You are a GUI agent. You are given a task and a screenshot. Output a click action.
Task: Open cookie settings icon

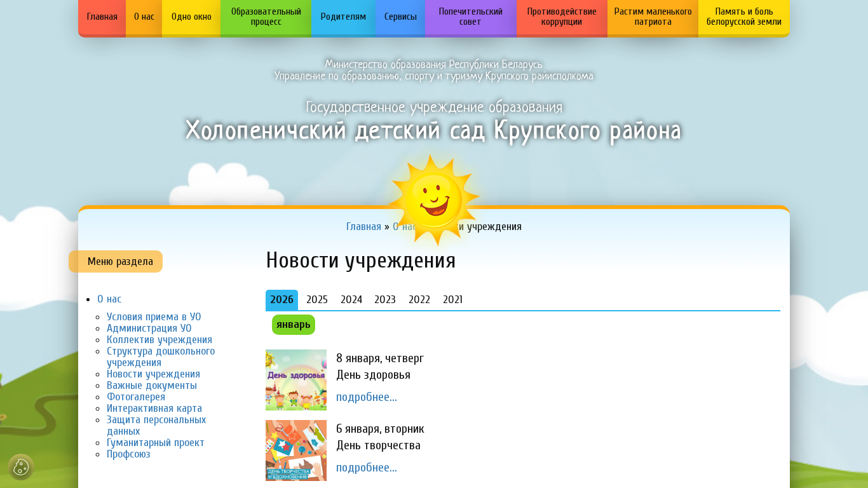(21, 467)
